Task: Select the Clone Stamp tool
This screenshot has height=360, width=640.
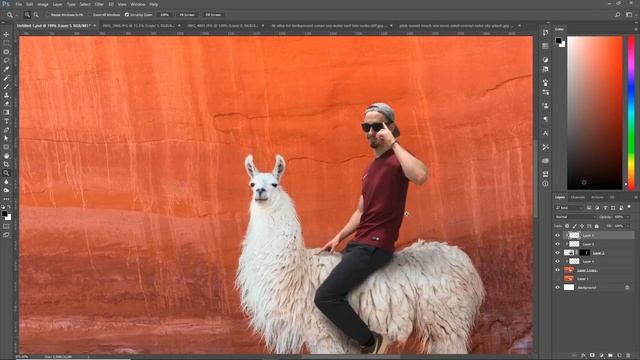Action: point(6,95)
